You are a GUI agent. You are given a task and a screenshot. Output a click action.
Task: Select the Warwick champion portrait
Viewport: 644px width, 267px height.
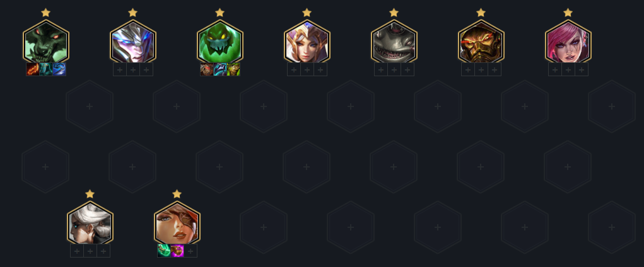coord(45,42)
